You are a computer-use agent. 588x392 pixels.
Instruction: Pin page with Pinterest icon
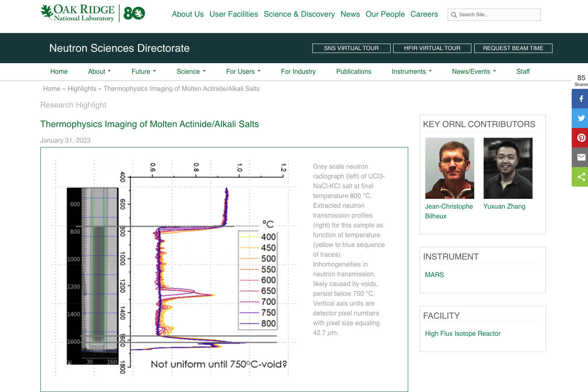(x=581, y=138)
